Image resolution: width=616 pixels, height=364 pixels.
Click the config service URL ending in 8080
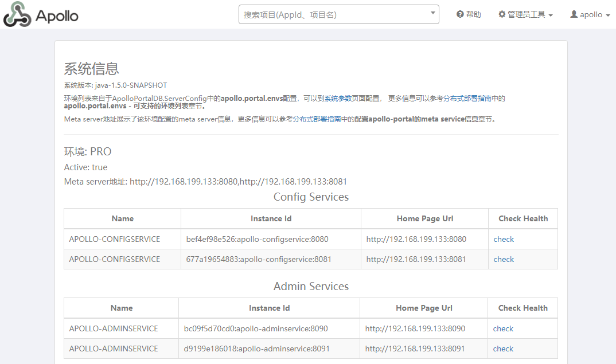(416, 239)
